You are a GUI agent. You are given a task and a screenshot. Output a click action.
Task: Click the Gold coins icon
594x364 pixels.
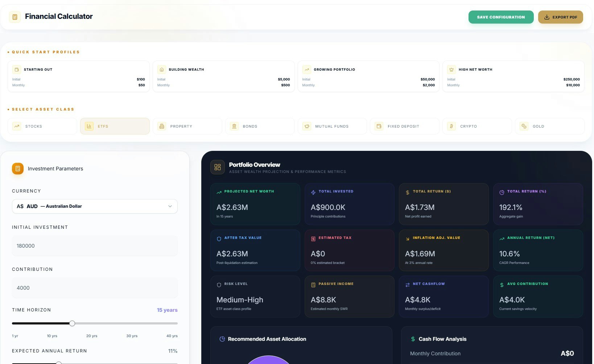tap(524, 126)
